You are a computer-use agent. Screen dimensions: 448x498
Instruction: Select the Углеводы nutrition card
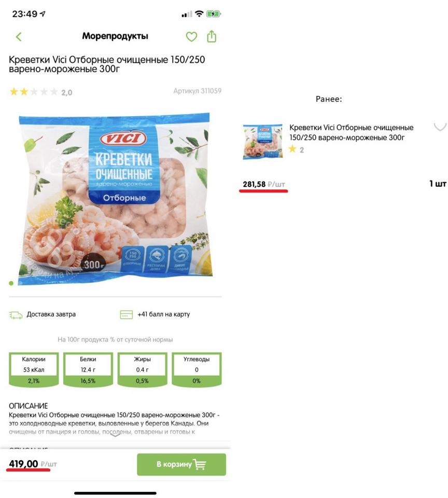[x=197, y=369]
